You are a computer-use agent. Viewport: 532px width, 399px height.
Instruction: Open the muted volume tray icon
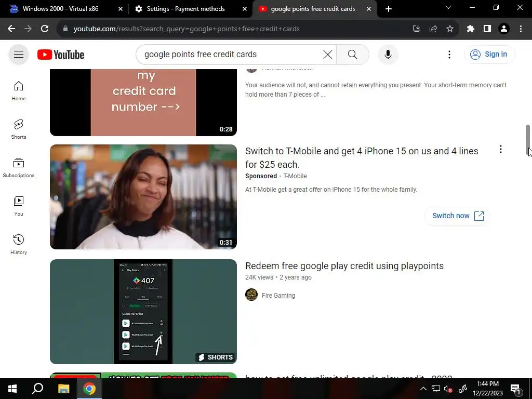[x=448, y=389]
